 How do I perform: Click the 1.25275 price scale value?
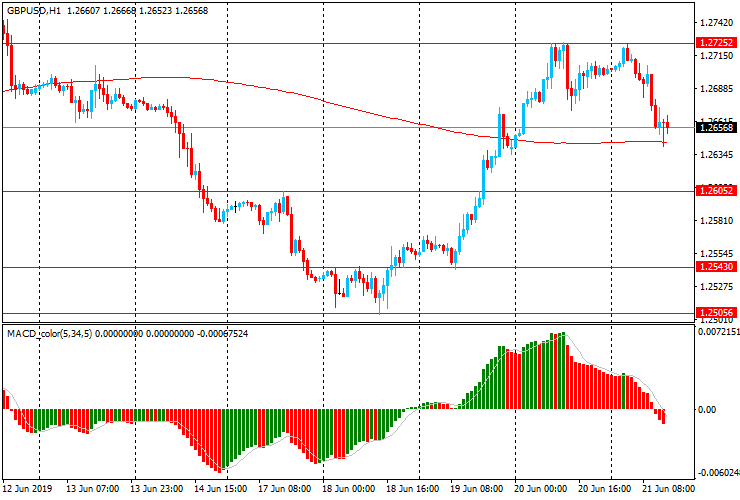pos(717,287)
